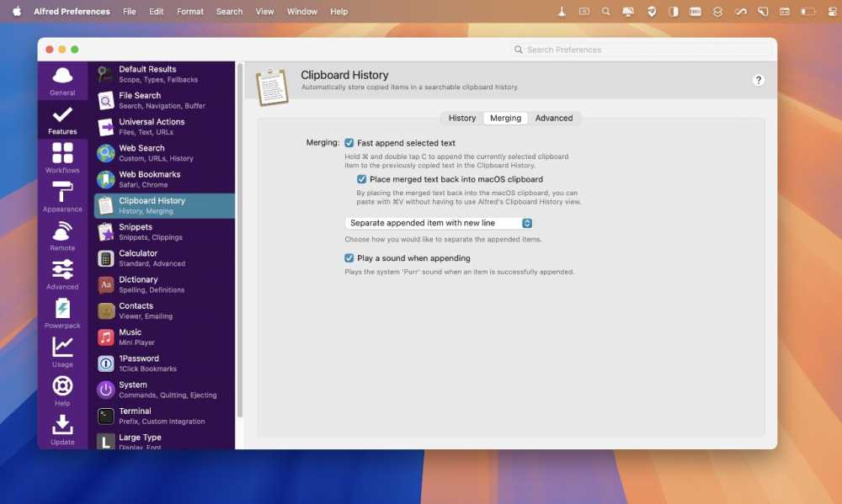842x504 pixels.
Task: Select Large Type feature
Action: tap(164, 440)
